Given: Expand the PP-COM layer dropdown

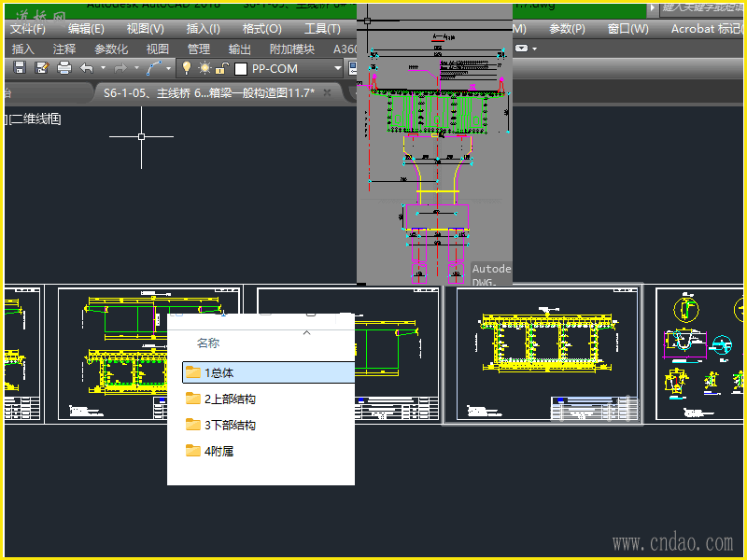Looking at the screenshot, I should coord(338,68).
